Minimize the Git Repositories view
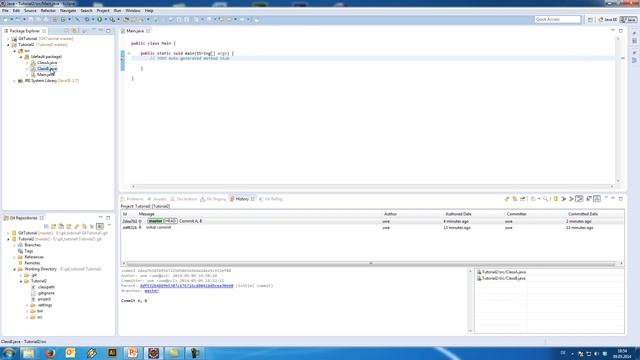The image size is (640, 360). [x=100, y=218]
